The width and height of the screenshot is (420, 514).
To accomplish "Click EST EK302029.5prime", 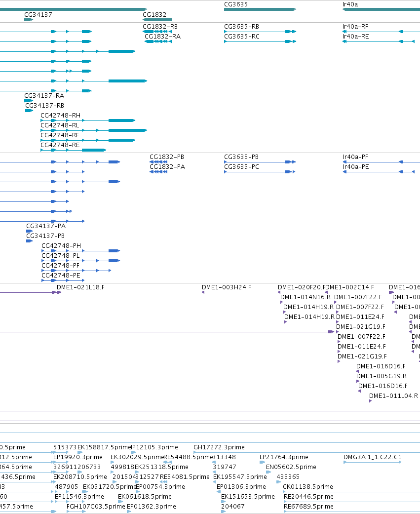I will point(137,457).
